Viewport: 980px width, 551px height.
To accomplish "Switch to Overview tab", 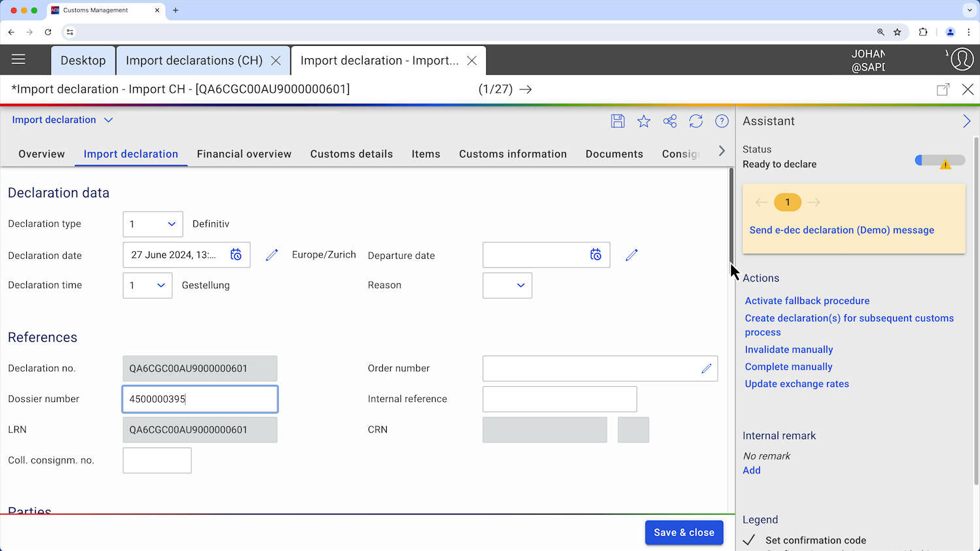I will (x=42, y=154).
